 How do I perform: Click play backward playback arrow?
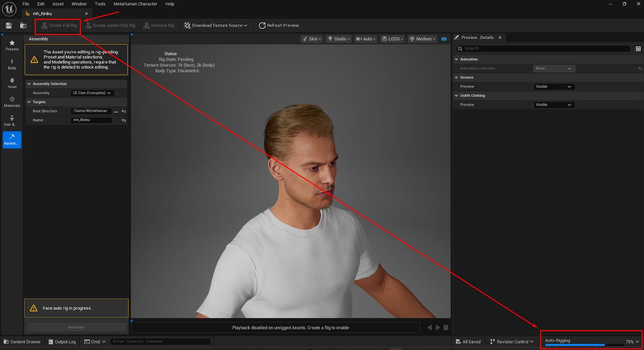coord(429,327)
